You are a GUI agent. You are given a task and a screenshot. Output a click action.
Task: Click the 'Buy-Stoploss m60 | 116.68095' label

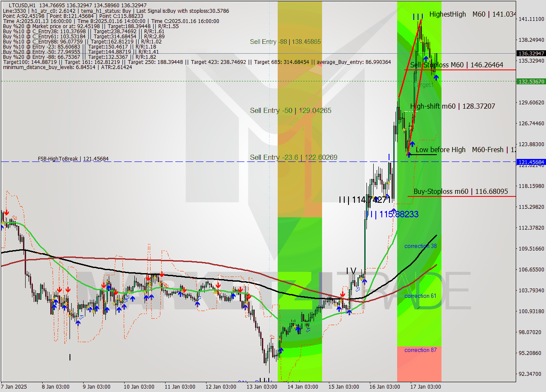tap(461, 191)
